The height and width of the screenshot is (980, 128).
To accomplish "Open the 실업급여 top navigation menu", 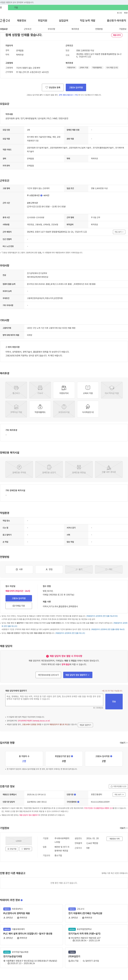I will tap(63, 21).
